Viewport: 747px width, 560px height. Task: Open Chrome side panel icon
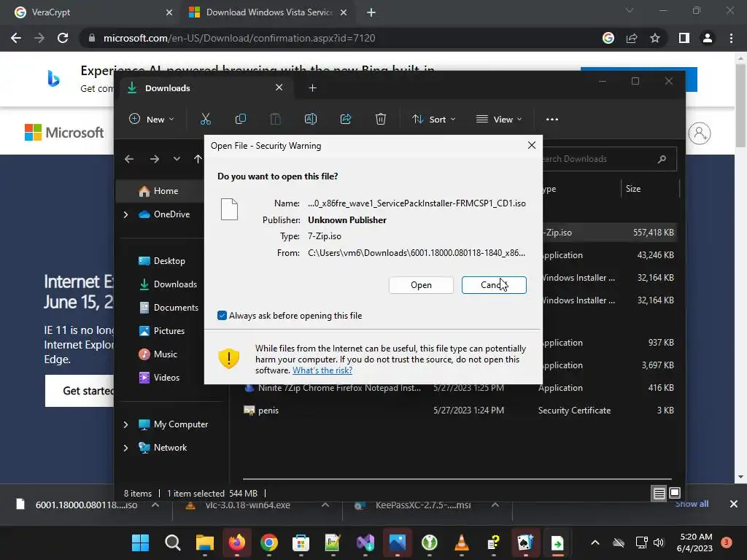pyautogui.click(x=684, y=38)
